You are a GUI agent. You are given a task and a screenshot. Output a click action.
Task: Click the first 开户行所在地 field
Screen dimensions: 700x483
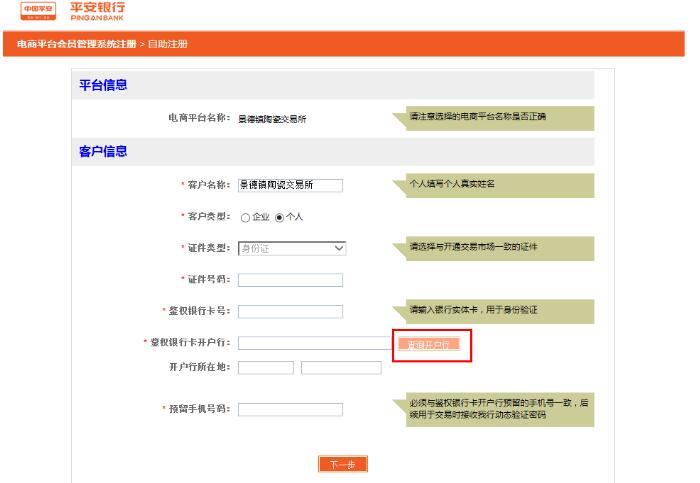(265, 367)
